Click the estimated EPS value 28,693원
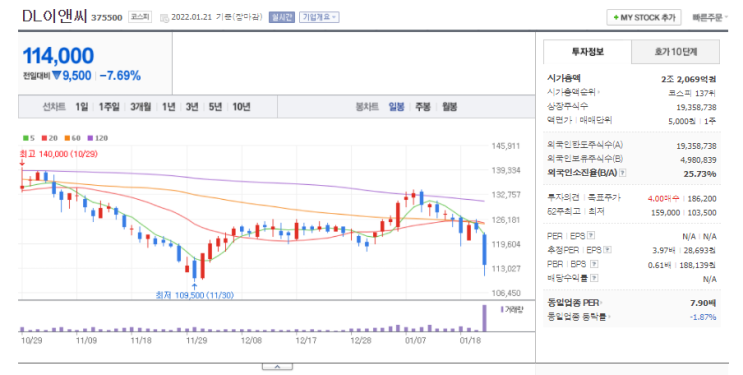 pyautogui.click(x=699, y=250)
